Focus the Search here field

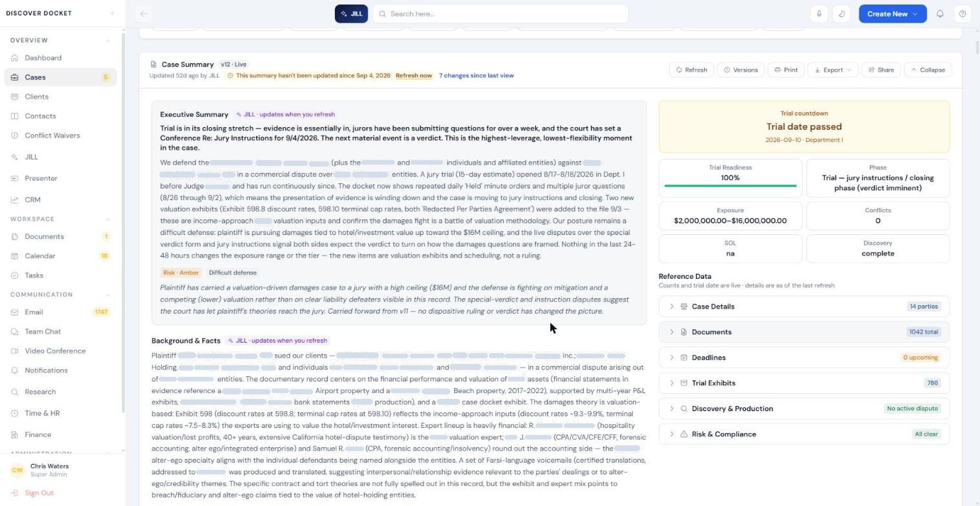[x=500, y=14]
